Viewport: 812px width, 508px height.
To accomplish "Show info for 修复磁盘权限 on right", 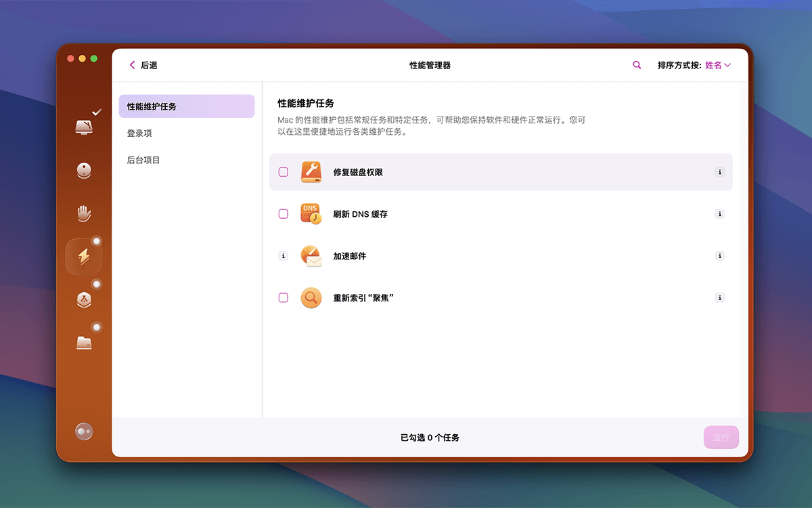I will 720,172.
